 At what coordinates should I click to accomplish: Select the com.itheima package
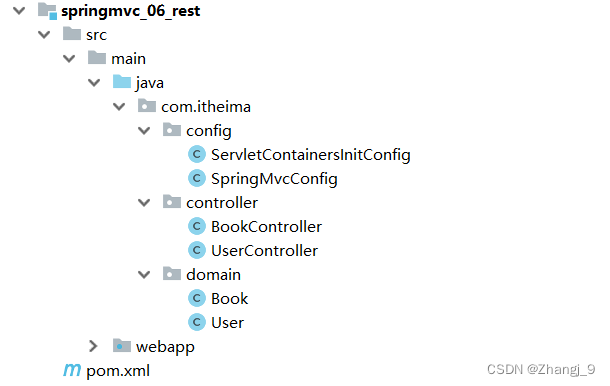point(206,107)
